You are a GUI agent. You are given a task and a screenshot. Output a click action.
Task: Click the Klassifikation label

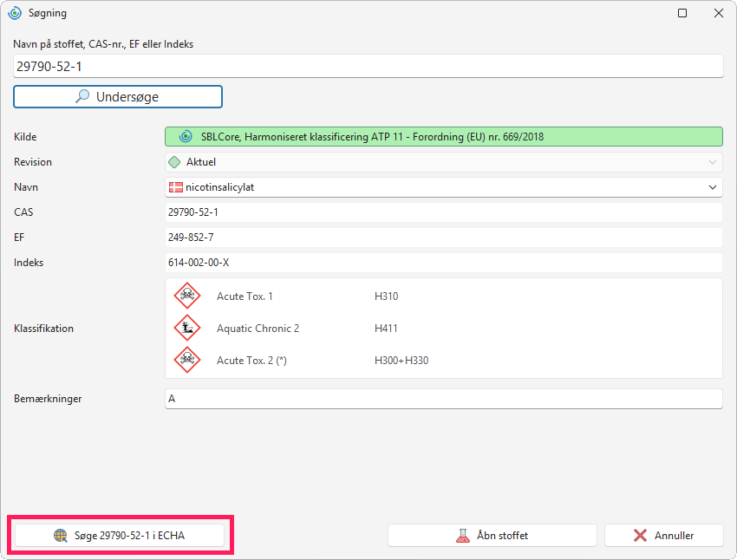pyautogui.click(x=43, y=329)
